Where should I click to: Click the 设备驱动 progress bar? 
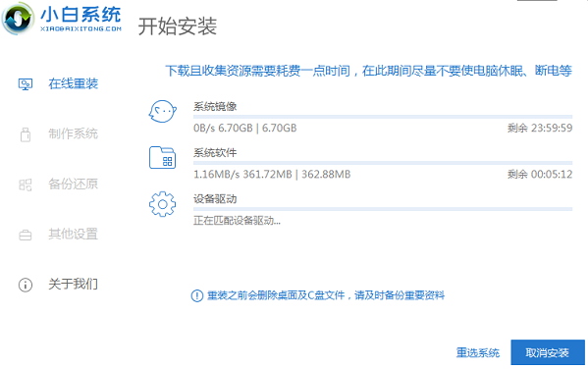pos(383,209)
